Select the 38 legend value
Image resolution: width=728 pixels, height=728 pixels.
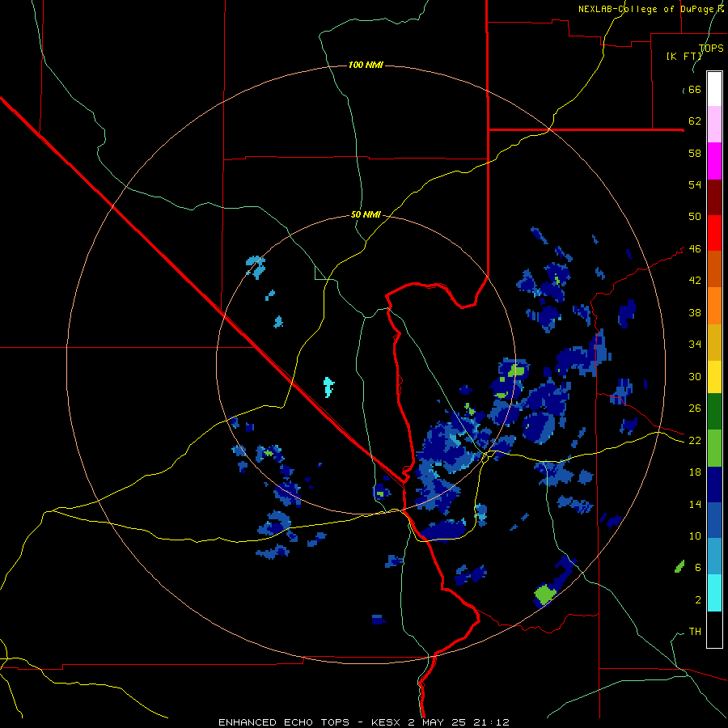[x=695, y=312]
